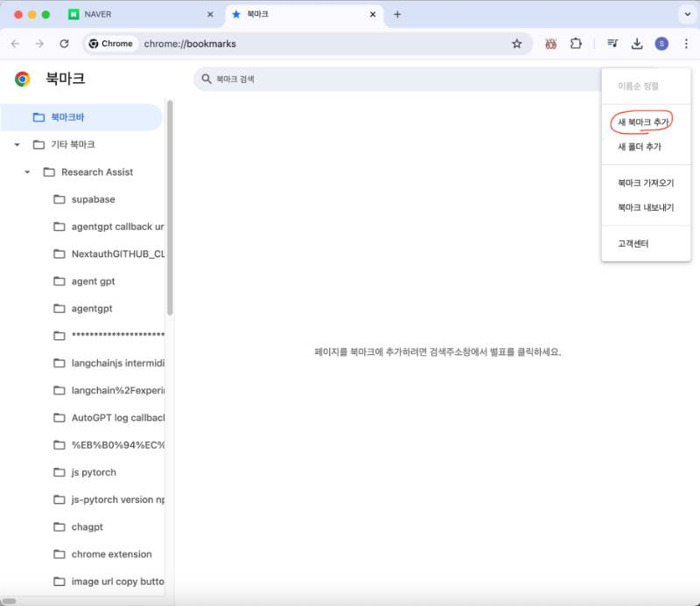This screenshot has width=700, height=606.
Task: Switch to the NAVER tab
Action: coord(140,15)
